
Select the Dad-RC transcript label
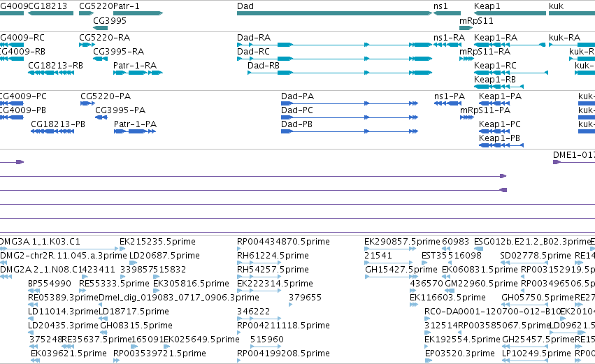click(253, 52)
